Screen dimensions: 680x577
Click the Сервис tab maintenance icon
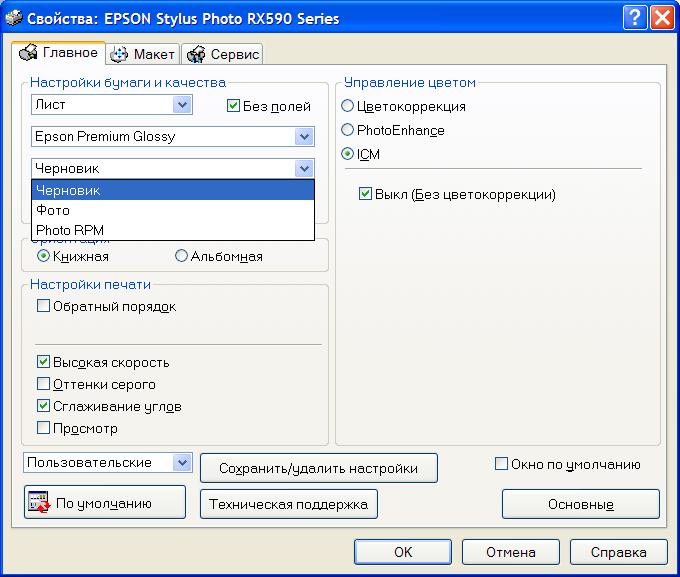196,54
